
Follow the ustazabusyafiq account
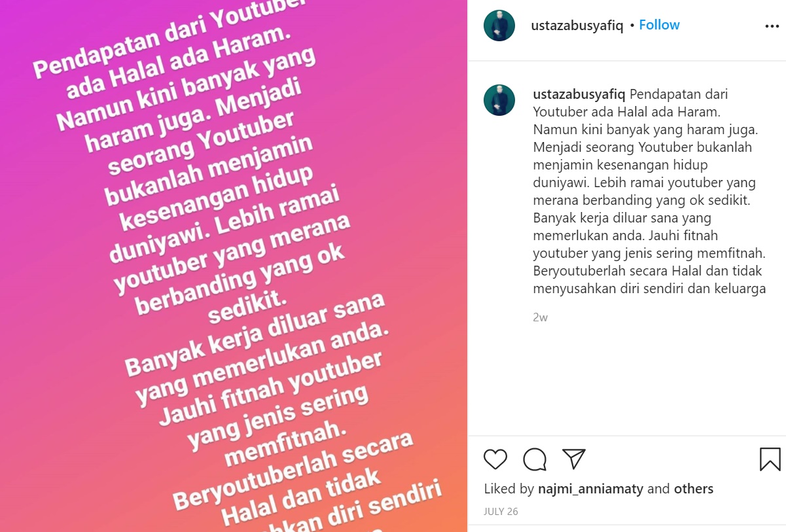(659, 25)
